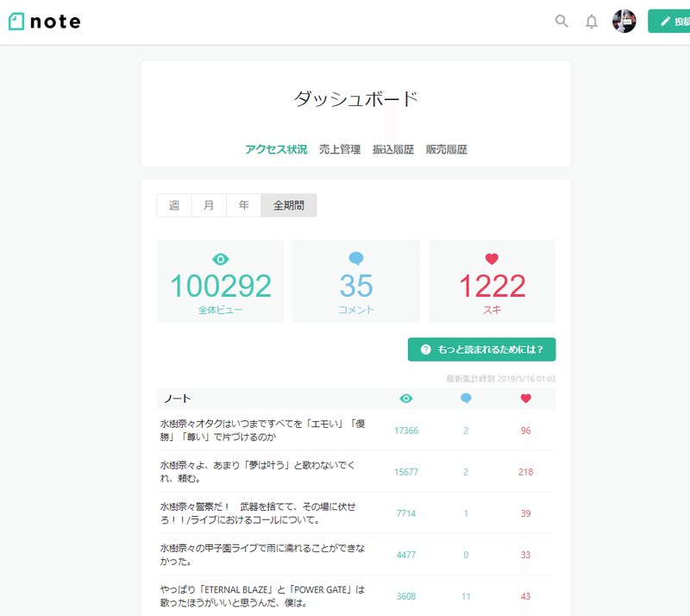Switch to アクセス状況 tab
690x616 pixels.
276,149
